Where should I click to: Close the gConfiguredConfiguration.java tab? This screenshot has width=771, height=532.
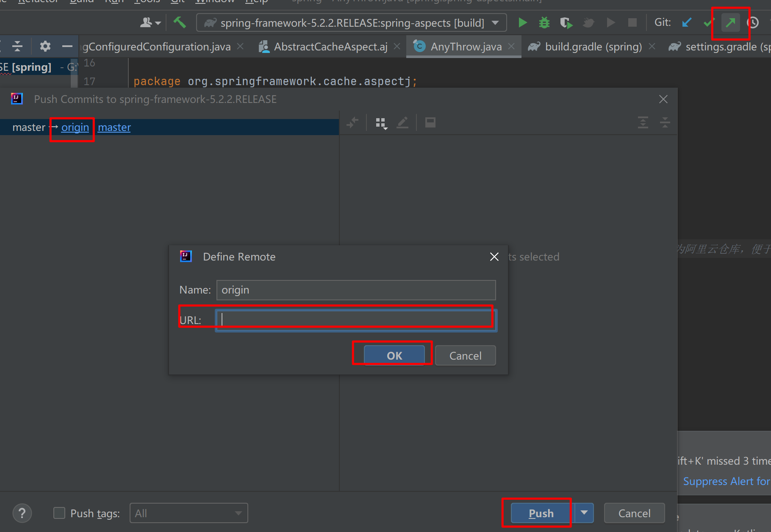pos(240,46)
